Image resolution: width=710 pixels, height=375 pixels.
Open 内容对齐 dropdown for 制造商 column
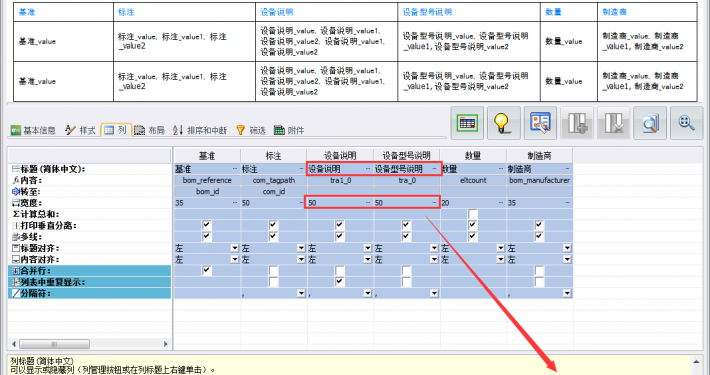click(567, 260)
